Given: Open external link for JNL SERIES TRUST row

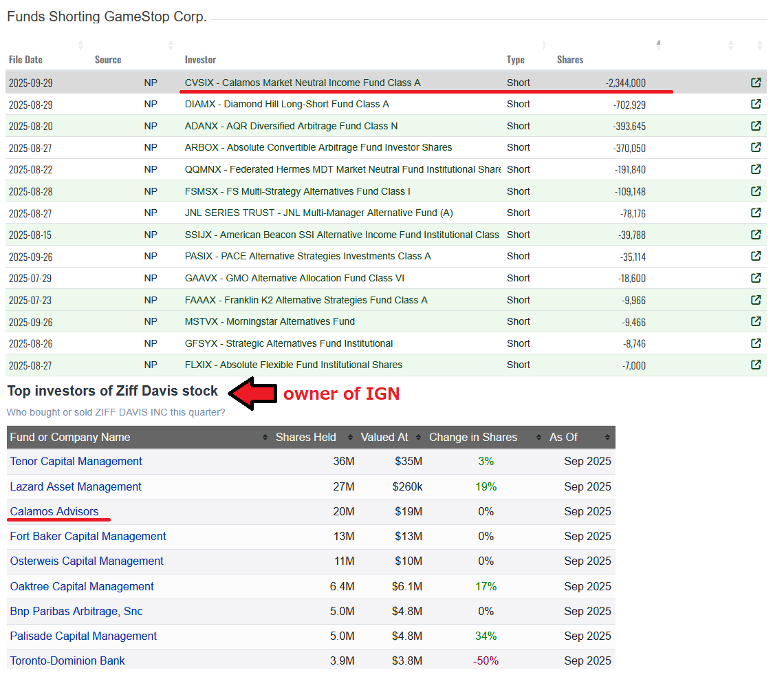Looking at the screenshot, I should click(x=756, y=213).
